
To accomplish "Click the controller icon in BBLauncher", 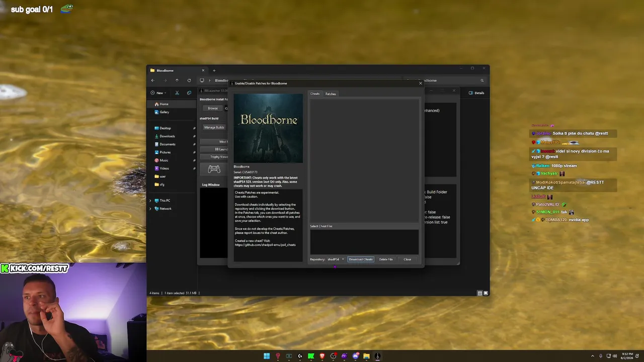I will pos(214,169).
